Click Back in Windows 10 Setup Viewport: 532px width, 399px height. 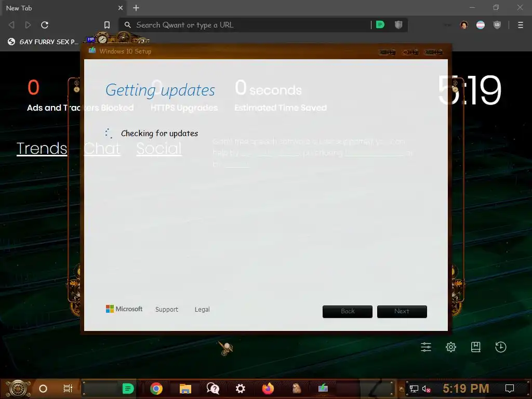pyautogui.click(x=348, y=312)
